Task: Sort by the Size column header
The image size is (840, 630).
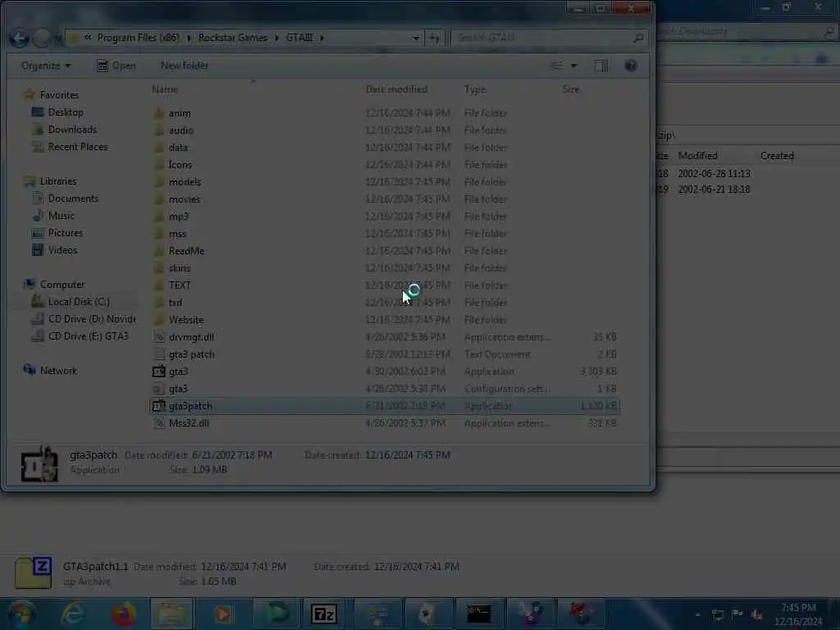Action: pos(571,89)
